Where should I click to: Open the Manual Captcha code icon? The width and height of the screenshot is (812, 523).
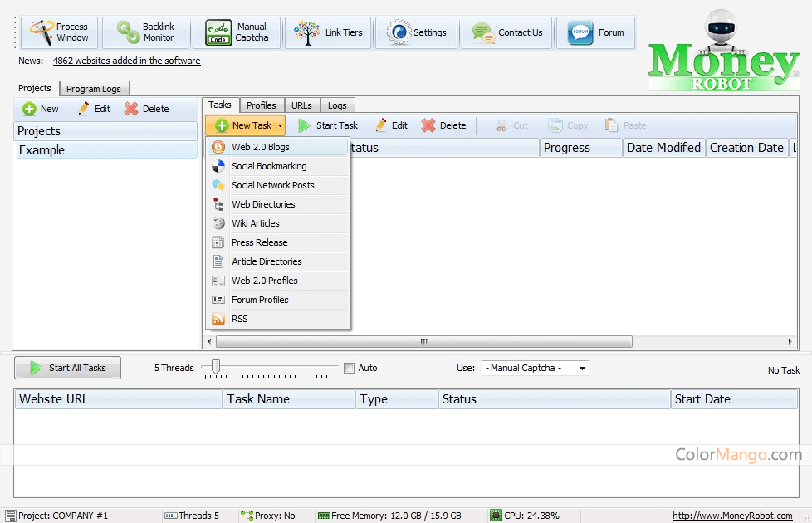[x=218, y=32]
